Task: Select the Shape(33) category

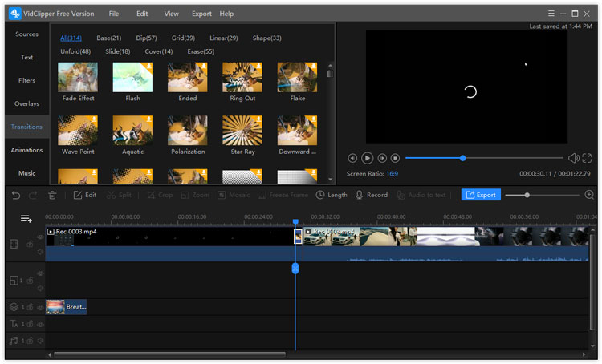Action: [266, 38]
